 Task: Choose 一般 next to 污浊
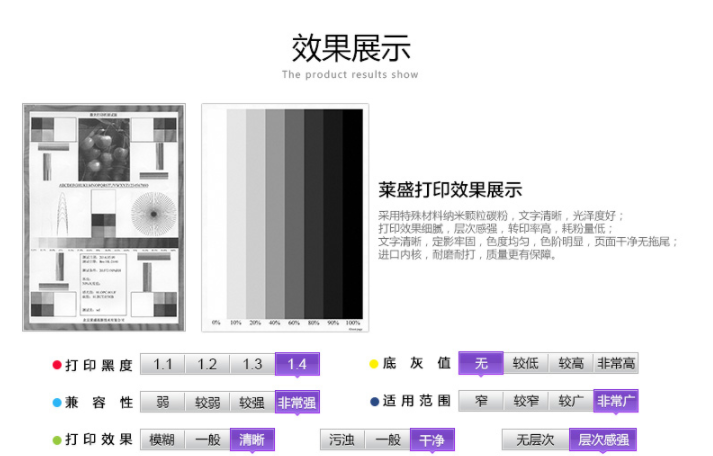click(x=387, y=440)
